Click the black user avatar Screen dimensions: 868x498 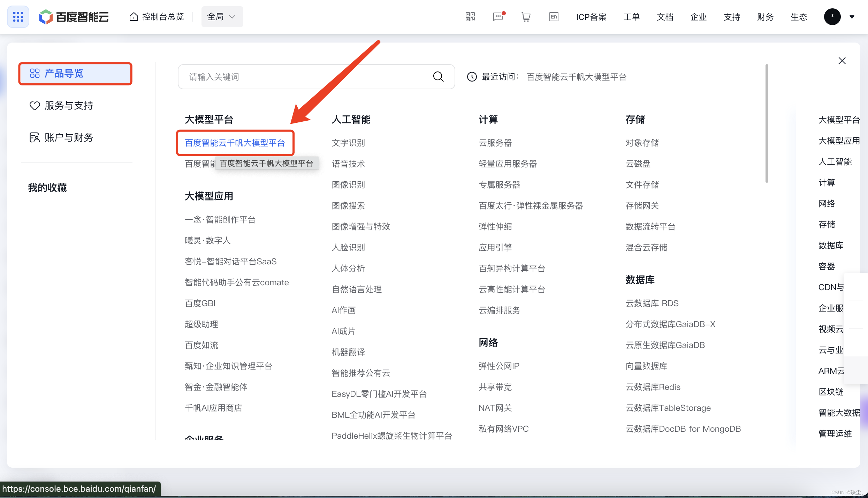(832, 17)
